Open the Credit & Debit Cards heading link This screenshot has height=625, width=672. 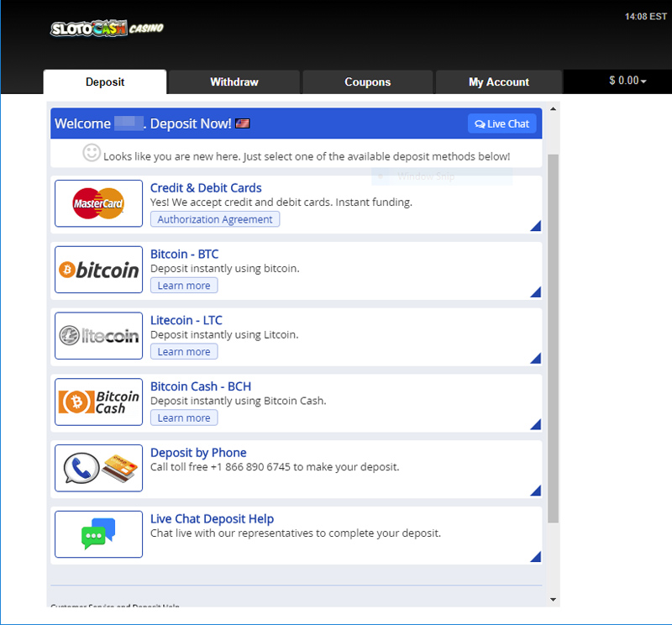206,188
